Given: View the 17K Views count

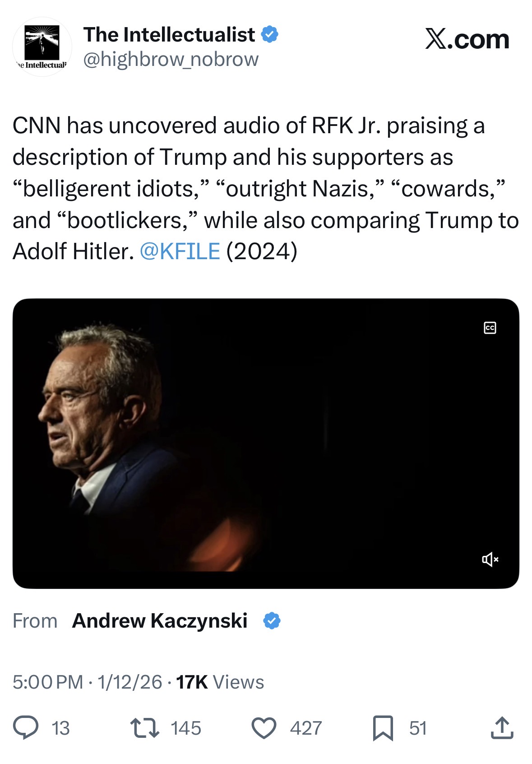Looking at the screenshot, I should pos(220,682).
